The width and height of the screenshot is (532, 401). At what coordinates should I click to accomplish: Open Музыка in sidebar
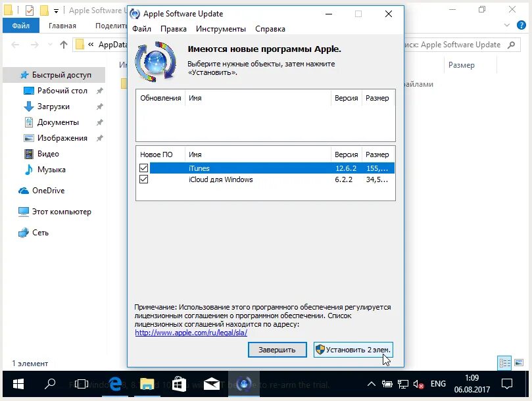[x=45, y=170]
